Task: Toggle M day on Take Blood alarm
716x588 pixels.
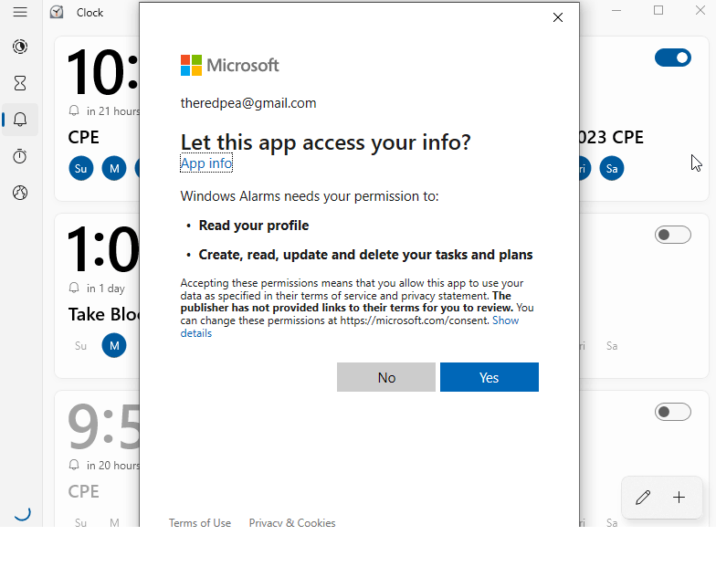Action: (114, 345)
